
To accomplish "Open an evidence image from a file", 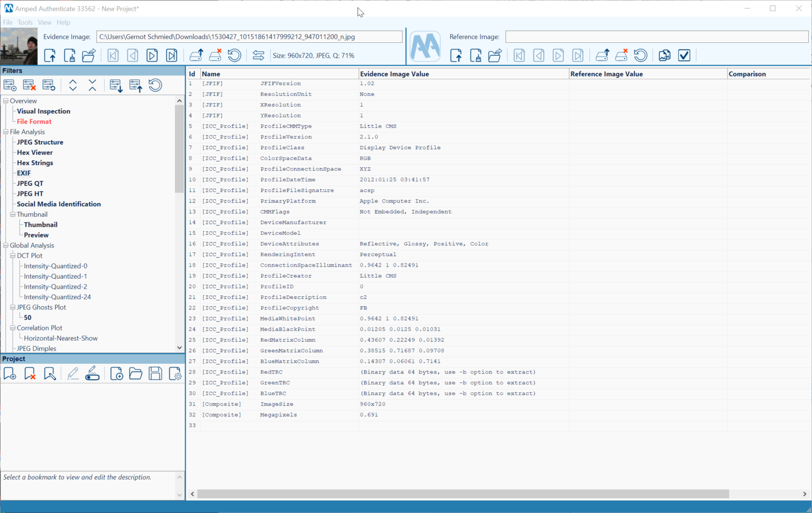I will click(x=88, y=55).
